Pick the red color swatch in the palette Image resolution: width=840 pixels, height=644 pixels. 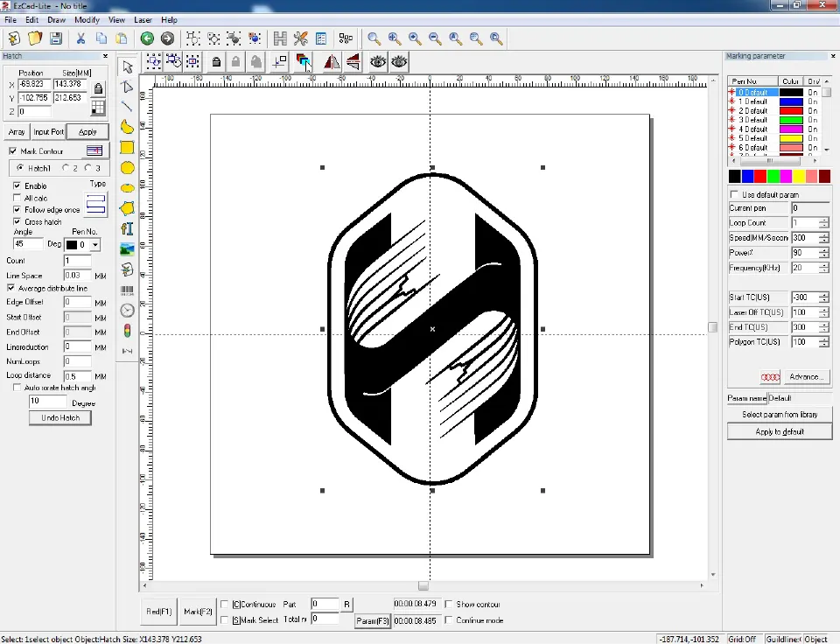pos(760,176)
